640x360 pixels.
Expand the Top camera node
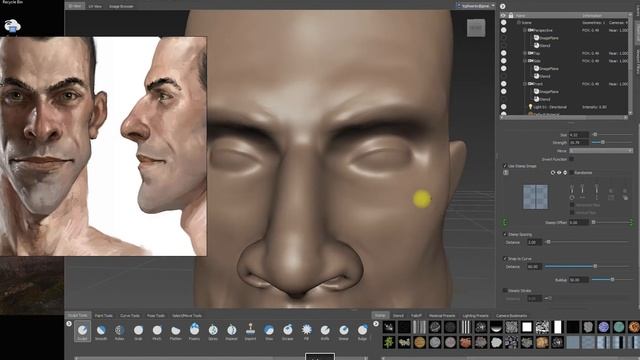coord(525,53)
